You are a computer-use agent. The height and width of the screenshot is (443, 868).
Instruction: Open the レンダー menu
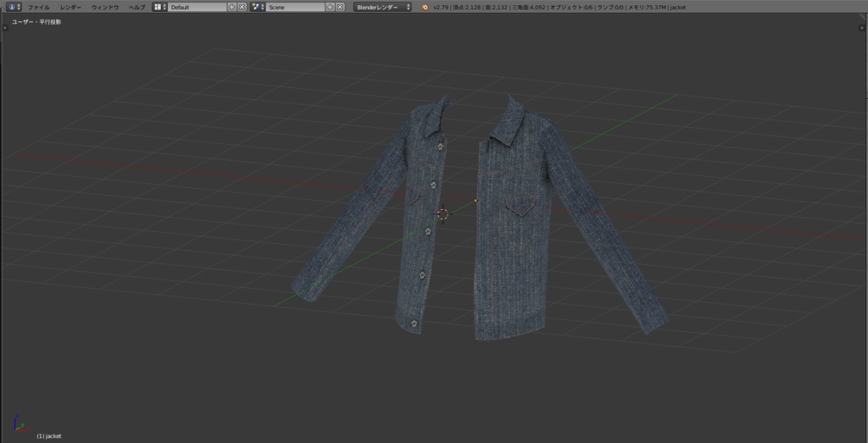[x=70, y=7]
